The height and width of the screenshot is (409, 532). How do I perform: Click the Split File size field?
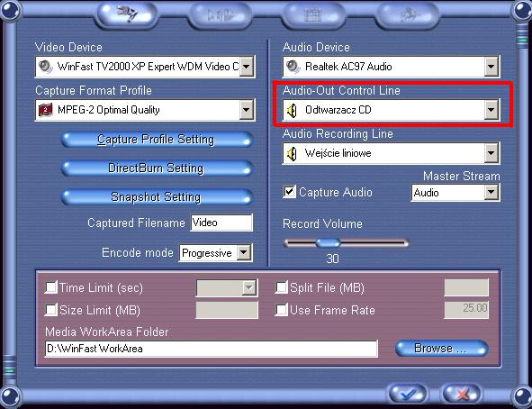[x=466, y=287]
